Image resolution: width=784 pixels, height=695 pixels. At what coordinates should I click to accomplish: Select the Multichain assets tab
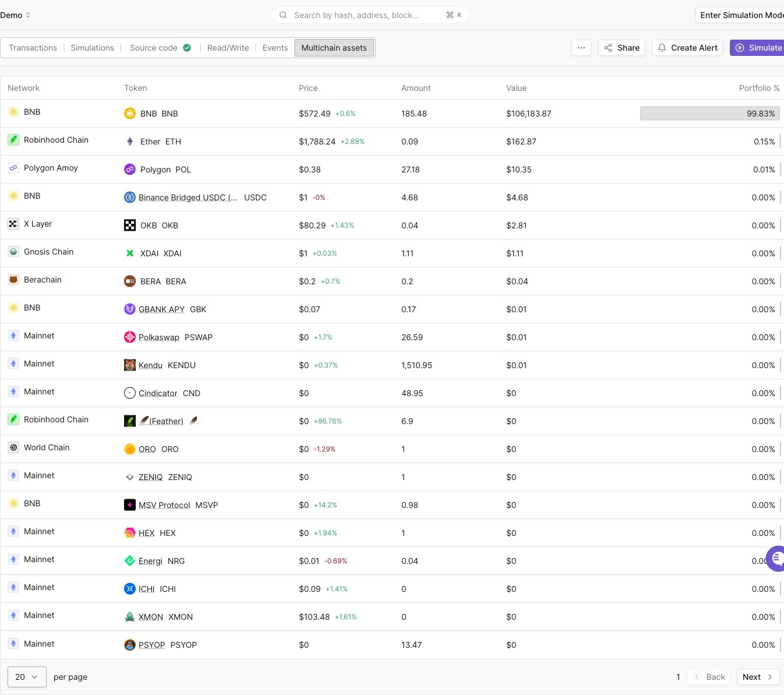click(334, 48)
